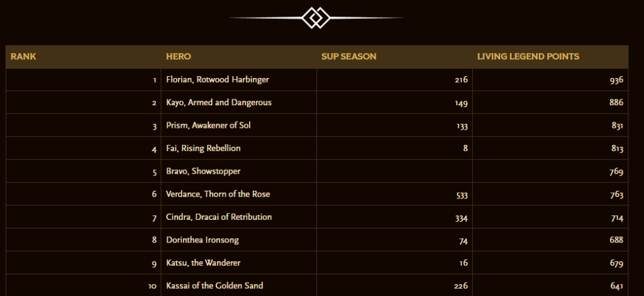Click the HERO column header
Viewport: 644px width, 296px height.
click(x=179, y=57)
